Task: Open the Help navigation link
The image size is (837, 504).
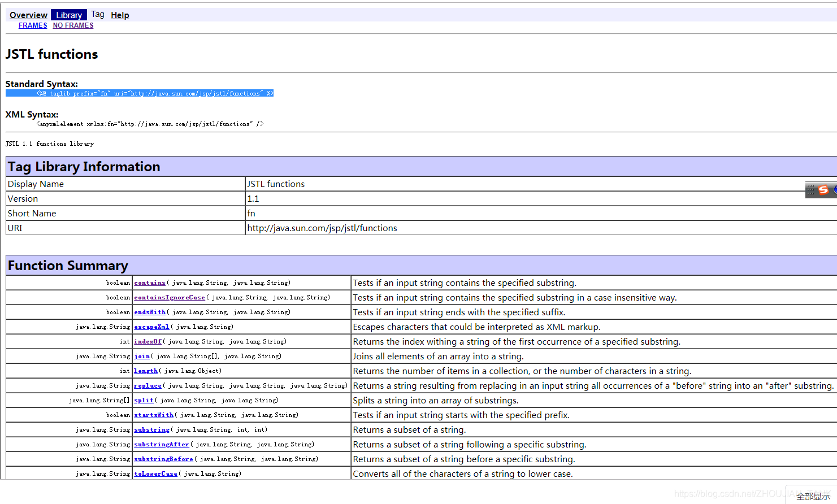Action: point(120,15)
